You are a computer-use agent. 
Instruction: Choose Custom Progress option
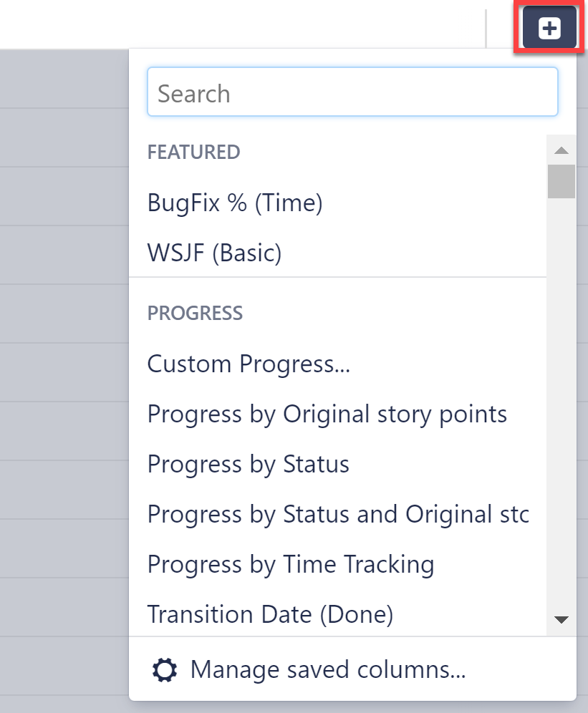249,364
